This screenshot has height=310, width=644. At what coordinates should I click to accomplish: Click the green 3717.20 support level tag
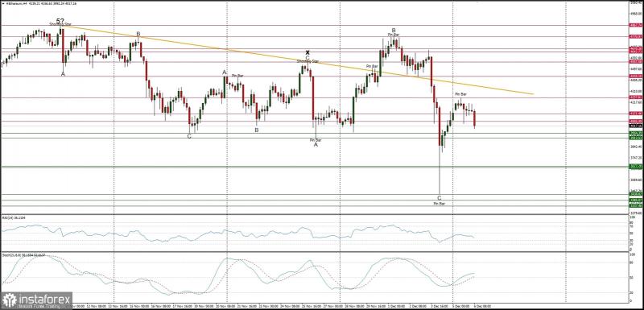click(x=636, y=167)
